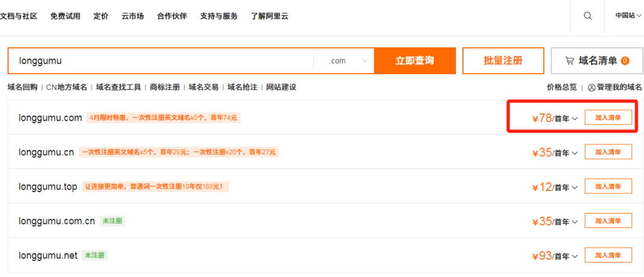Add longgumu.top to the list
Viewport: 644px width, 277px height.
pyautogui.click(x=608, y=187)
